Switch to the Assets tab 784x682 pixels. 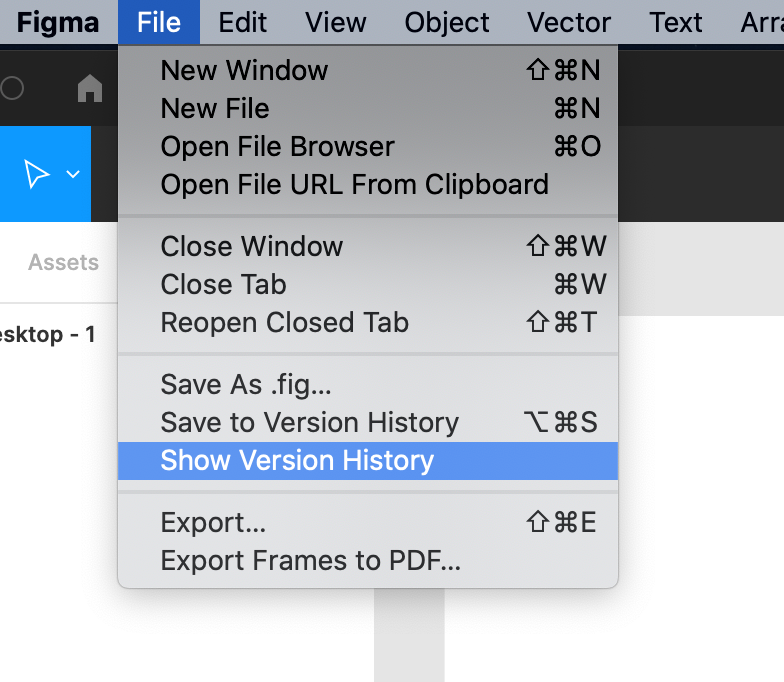[63, 263]
